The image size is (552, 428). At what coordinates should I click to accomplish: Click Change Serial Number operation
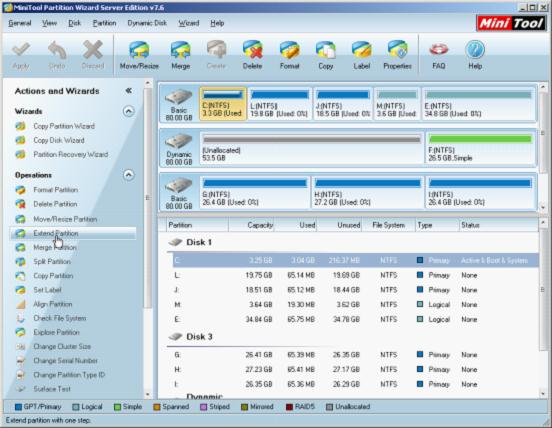[65, 360]
